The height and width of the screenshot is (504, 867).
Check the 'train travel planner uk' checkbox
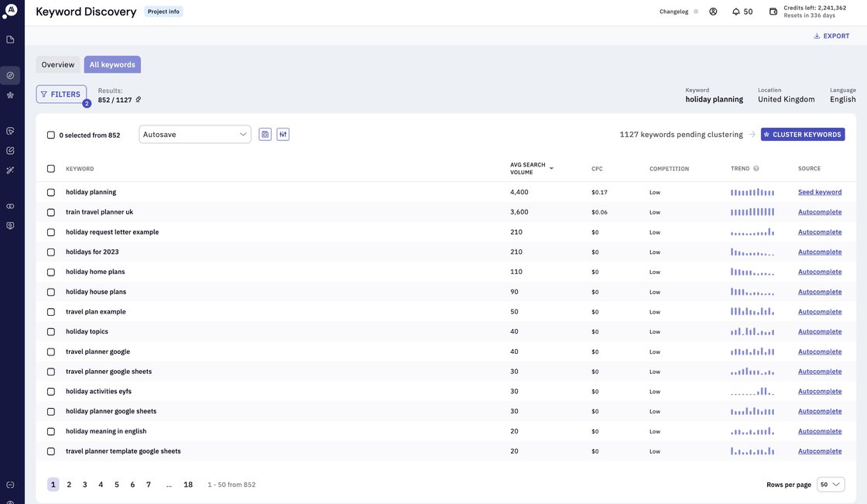click(x=51, y=212)
